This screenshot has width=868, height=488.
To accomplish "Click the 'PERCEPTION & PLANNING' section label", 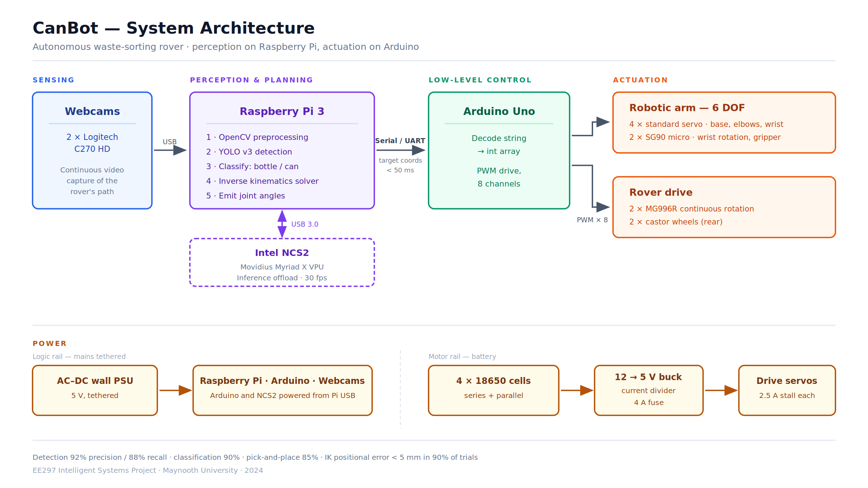I will 251,80.
